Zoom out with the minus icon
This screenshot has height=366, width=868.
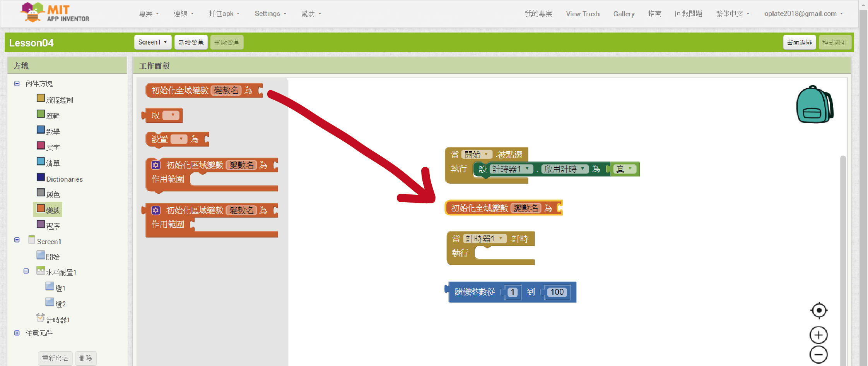pos(818,354)
